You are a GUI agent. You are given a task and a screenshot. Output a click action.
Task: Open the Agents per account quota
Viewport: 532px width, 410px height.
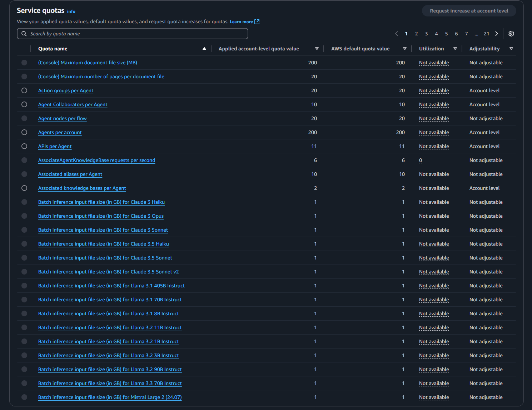60,132
